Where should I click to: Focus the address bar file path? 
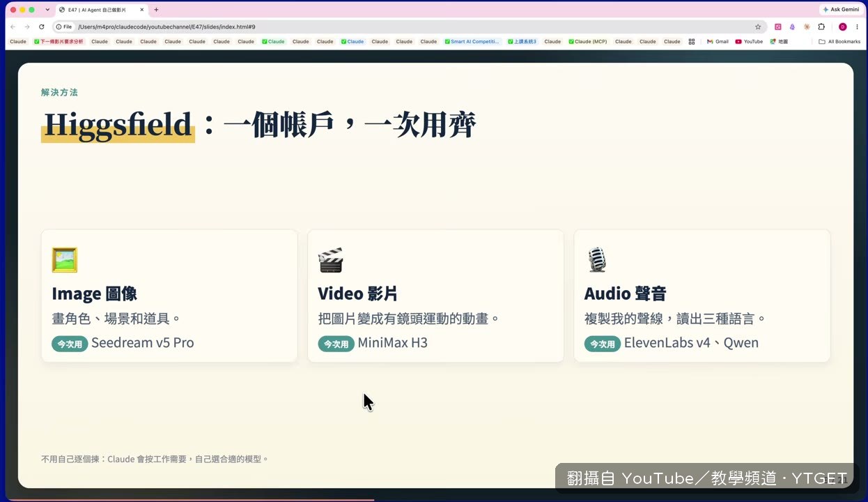(166, 26)
